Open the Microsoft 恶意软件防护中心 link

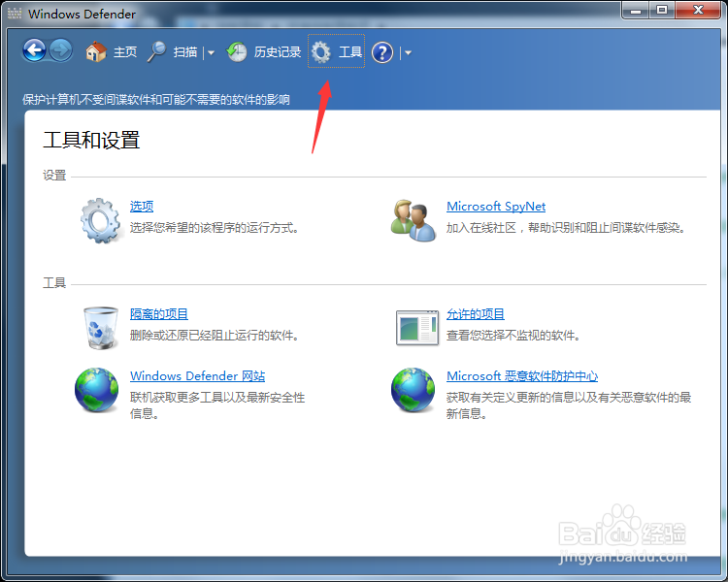point(522,376)
